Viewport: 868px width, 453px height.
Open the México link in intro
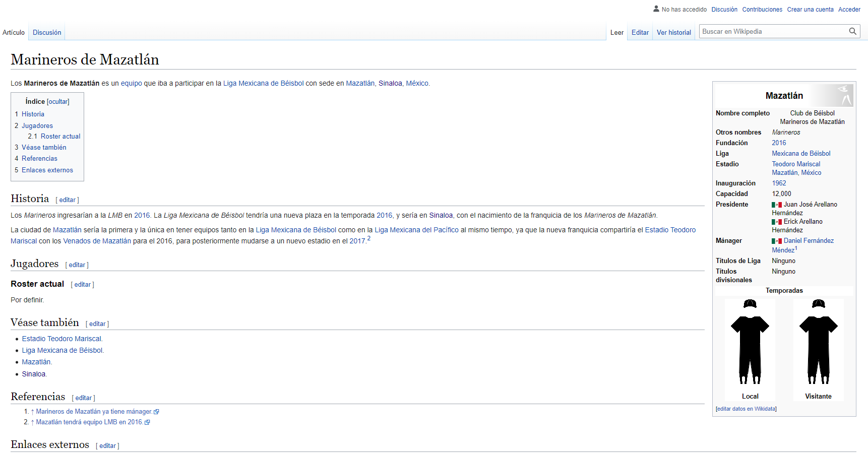click(x=417, y=84)
